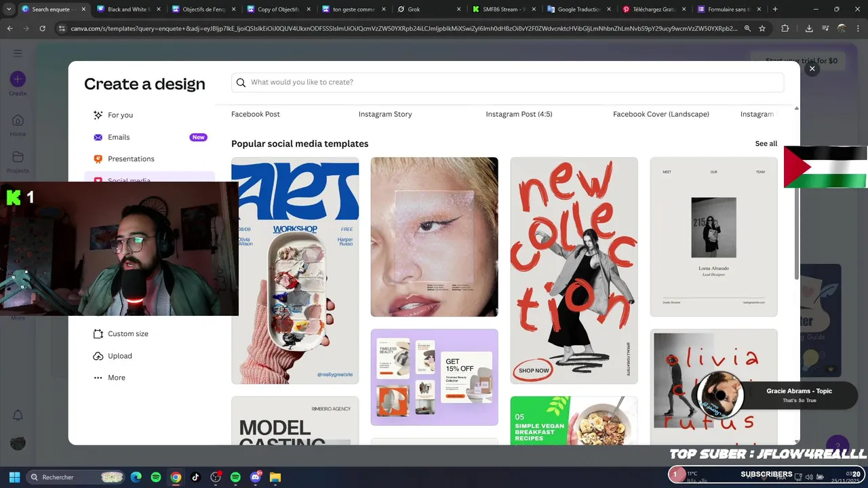Switch to the Objectifs de l'enq browser tab

(203, 9)
